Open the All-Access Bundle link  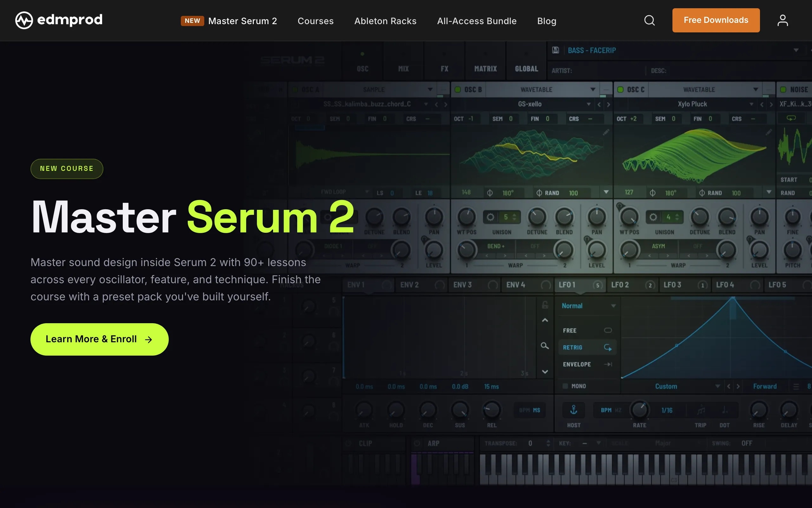tap(476, 21)
